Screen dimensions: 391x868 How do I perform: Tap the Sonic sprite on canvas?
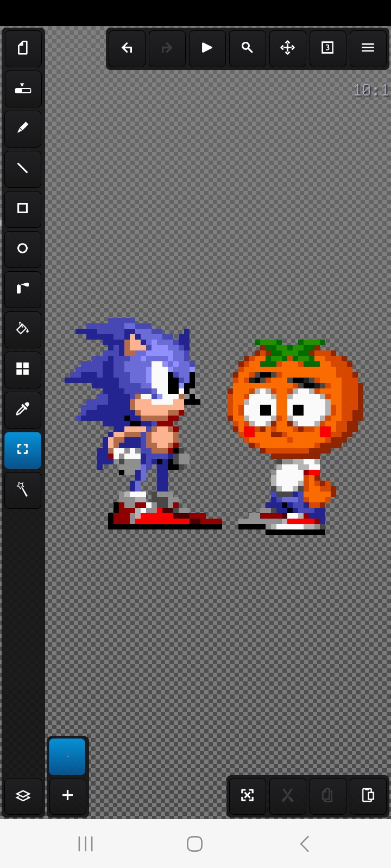pyautogui.click(x=143, y=423)
